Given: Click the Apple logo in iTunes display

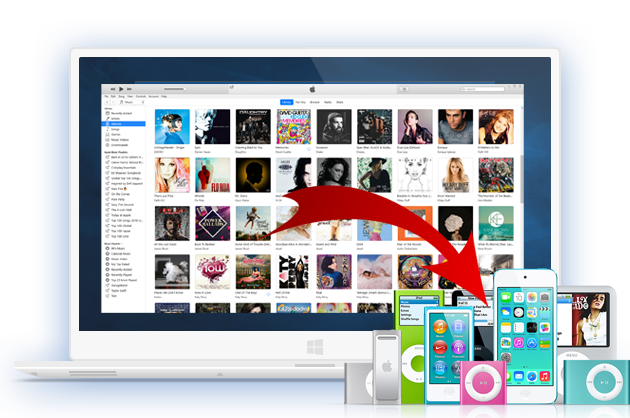Looking at the screenshot, I should click(312, 89).
